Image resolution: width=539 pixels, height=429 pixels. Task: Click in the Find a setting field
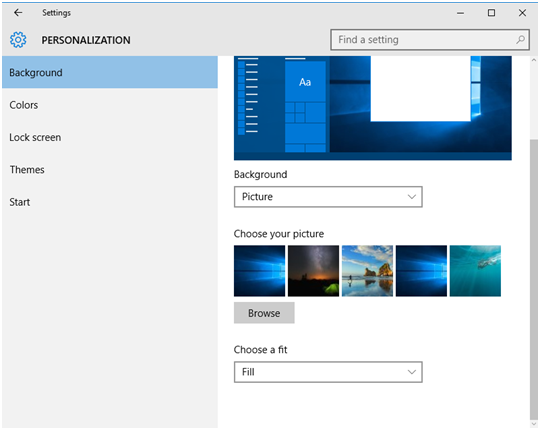tap(430, 40)
